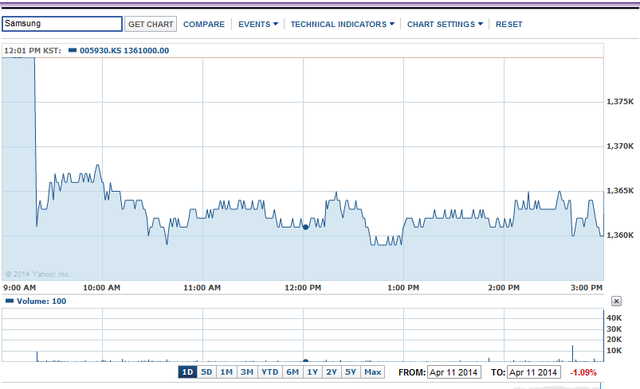This screenshot has height=389, width=640.
Task: Click the 20K volume axis label
Action: (614, 340)
